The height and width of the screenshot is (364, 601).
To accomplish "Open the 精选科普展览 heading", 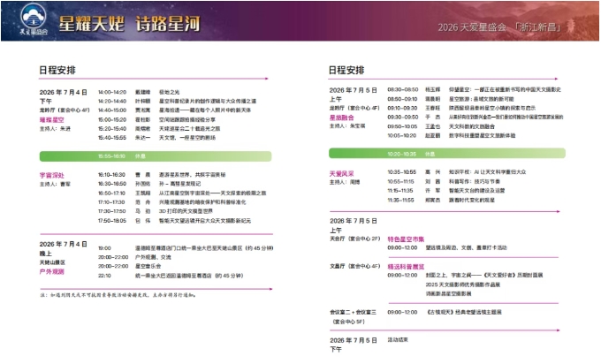I will [406, 267].
